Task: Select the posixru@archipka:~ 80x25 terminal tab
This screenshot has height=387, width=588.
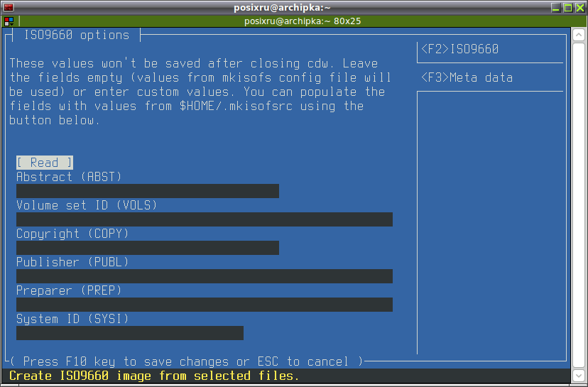Action: [x=303, y=21]
